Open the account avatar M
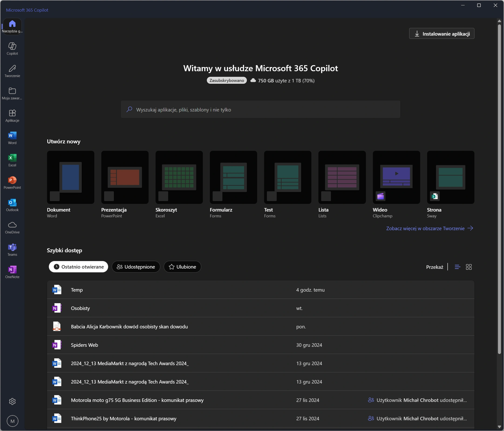Screen dimensions: 504x431 (x=12, y=421)
